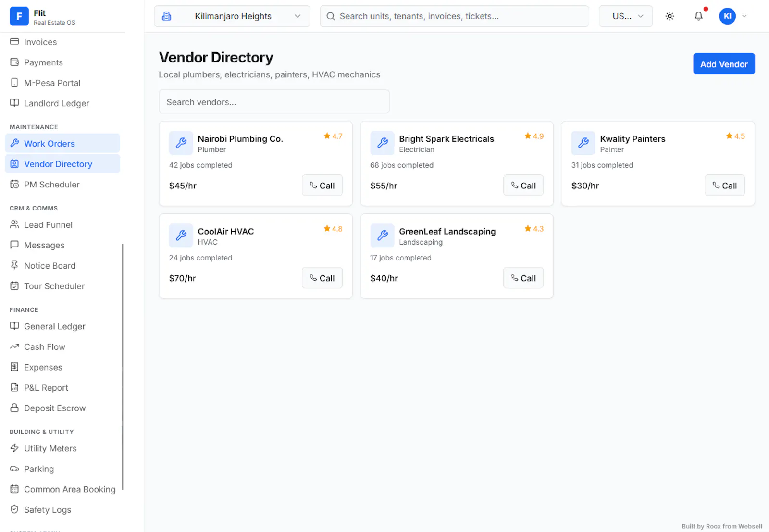
Task: Click the Messages chat bubble icon
Action: tap(14, 245)
